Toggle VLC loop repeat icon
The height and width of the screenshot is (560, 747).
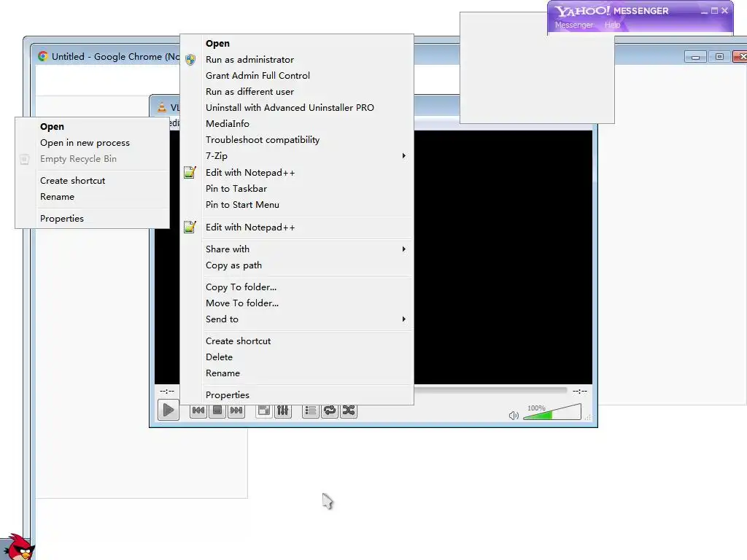click(x=329, y=410)
